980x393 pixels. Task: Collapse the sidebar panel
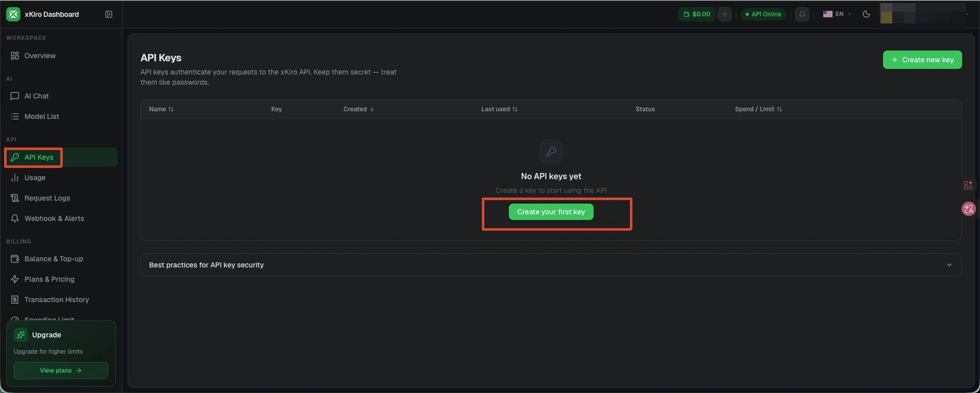(x=109, y=14)
